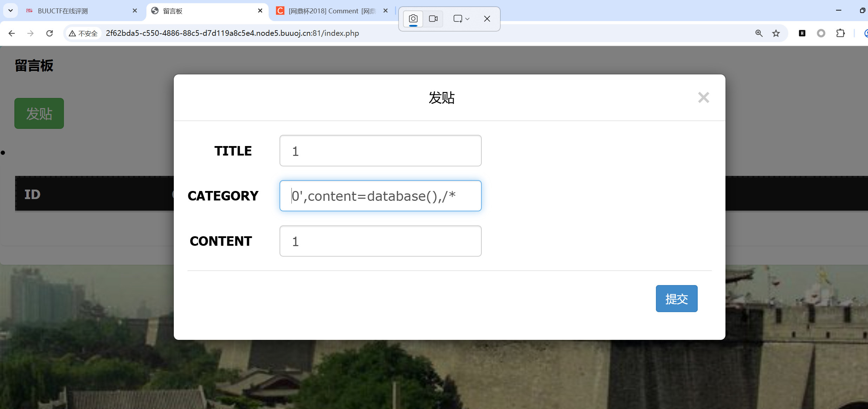Switch to video recording mode
Screen dimensions: 868x409
433,19
